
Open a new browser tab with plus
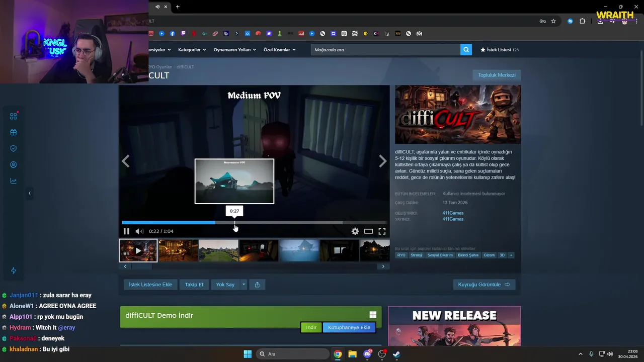178,7
